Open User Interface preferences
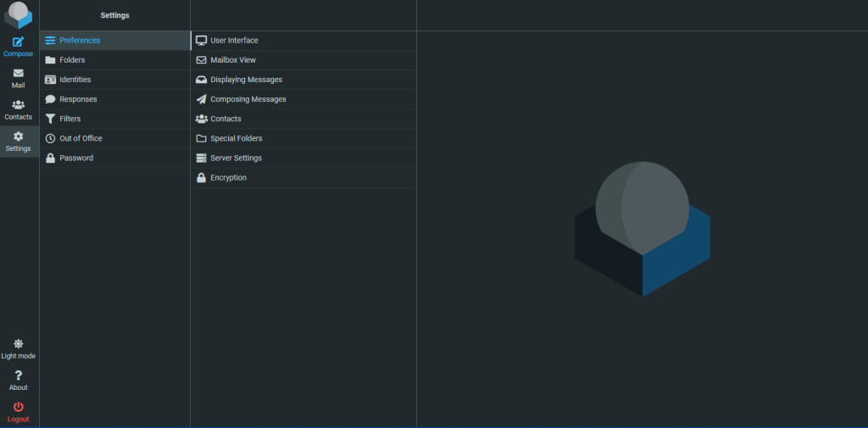 click(234, 41)
